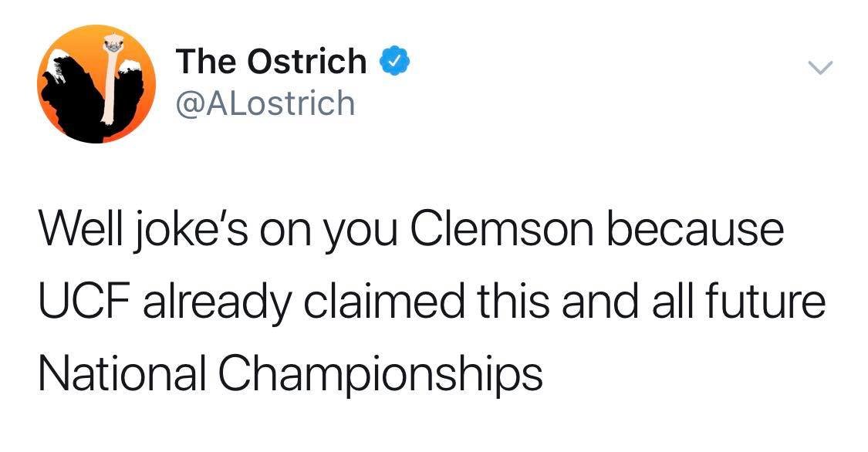Click the word Well starting the tweet
This screenshot has width=868, height=452.
(x=79, y=230)
